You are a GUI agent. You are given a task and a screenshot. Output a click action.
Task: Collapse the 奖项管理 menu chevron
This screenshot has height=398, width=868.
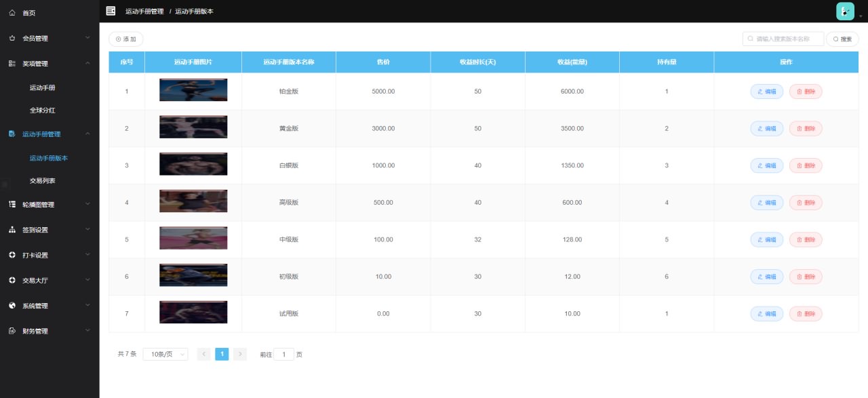[x=87, y=63]
